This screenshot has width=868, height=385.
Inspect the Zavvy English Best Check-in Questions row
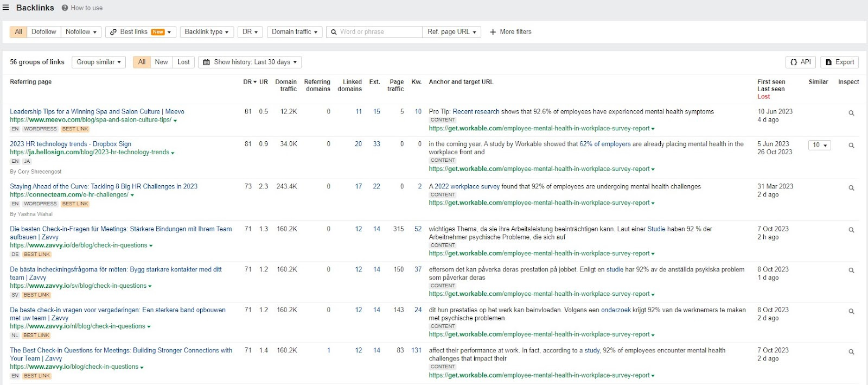851,352
